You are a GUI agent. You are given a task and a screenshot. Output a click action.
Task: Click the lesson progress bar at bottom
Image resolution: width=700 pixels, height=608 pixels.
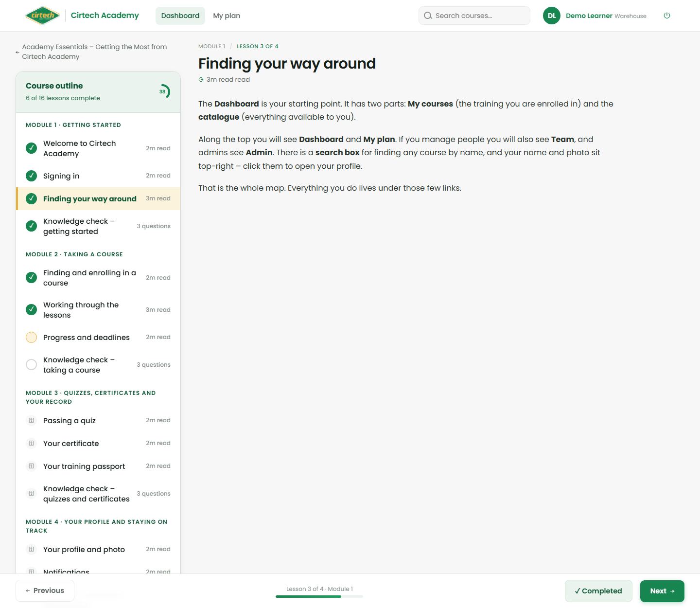pyautogui.click(x=319, y=596)
